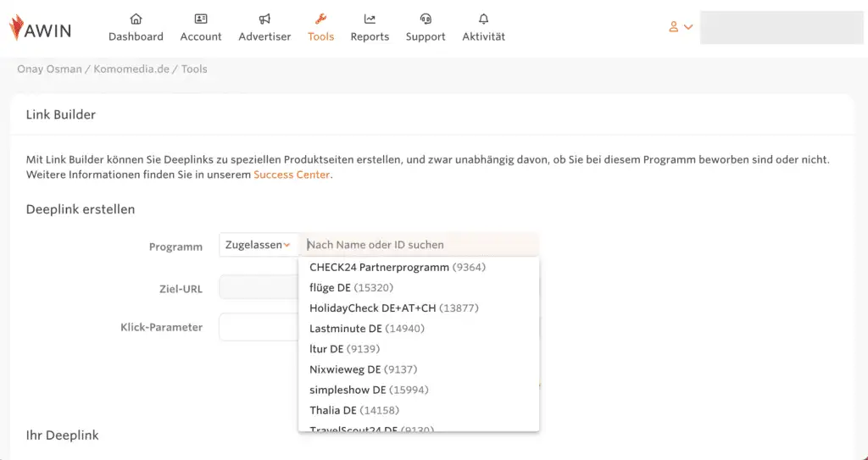
Task: Click the Reports chart icon
Action: coord(370,19)
